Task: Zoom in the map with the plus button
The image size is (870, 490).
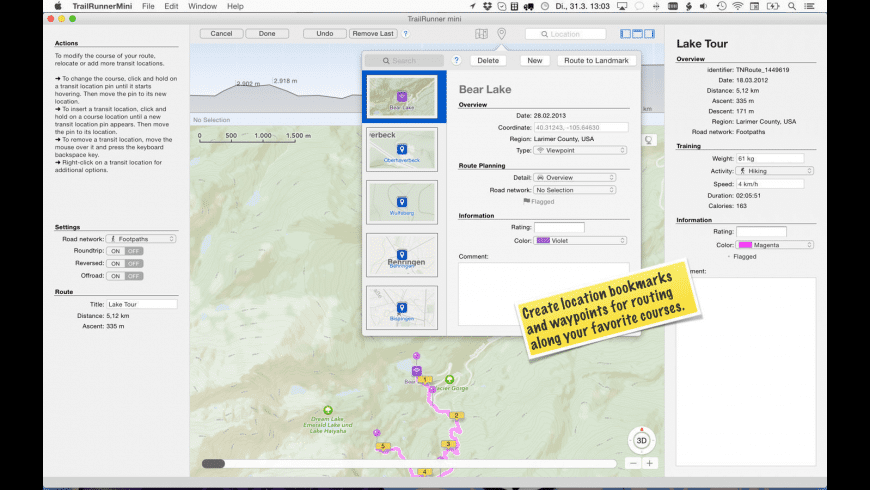Action: pos(649,463)
